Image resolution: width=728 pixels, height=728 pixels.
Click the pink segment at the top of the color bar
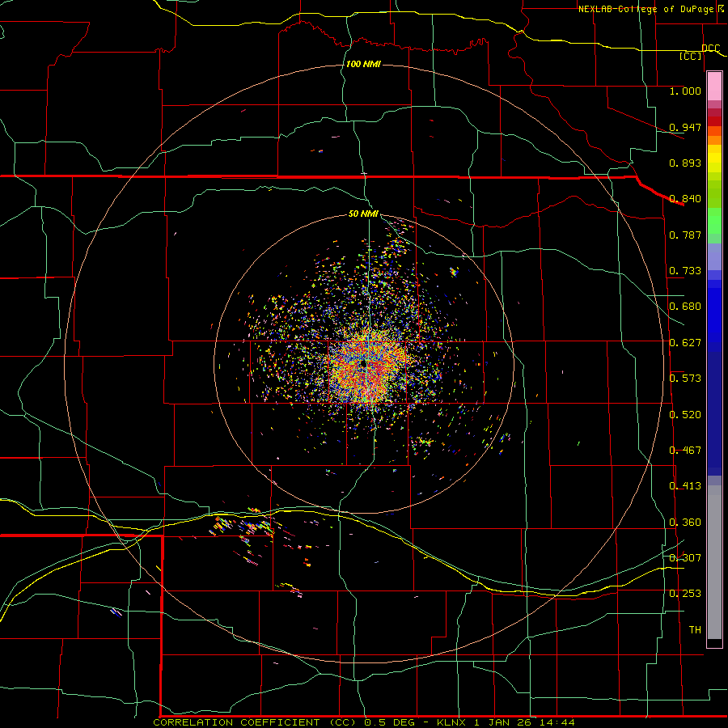[x=714, y=87]
